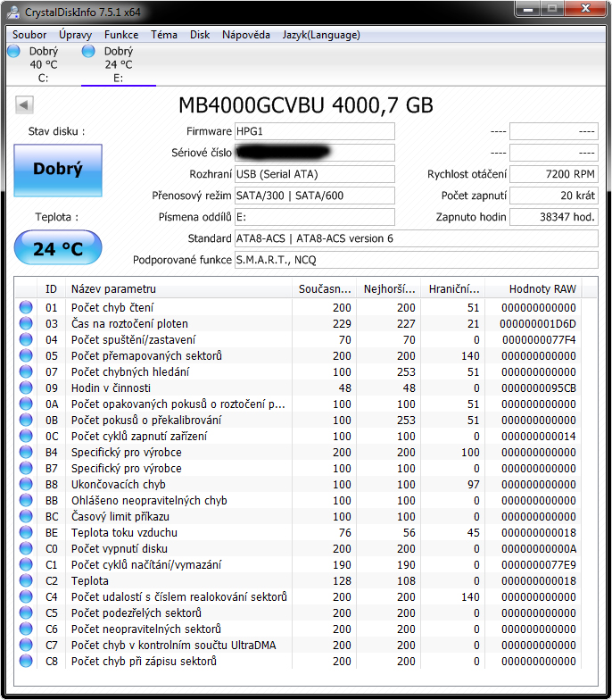Click status icon for attribute C4
This screenshot has width=612, height=700.
pyautogui.click(x=26, y=596)
